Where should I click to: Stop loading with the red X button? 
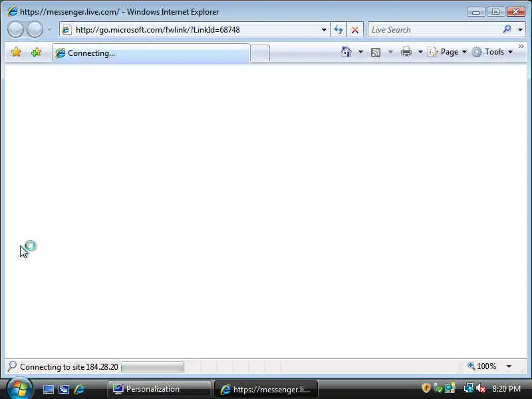(355, 30)
